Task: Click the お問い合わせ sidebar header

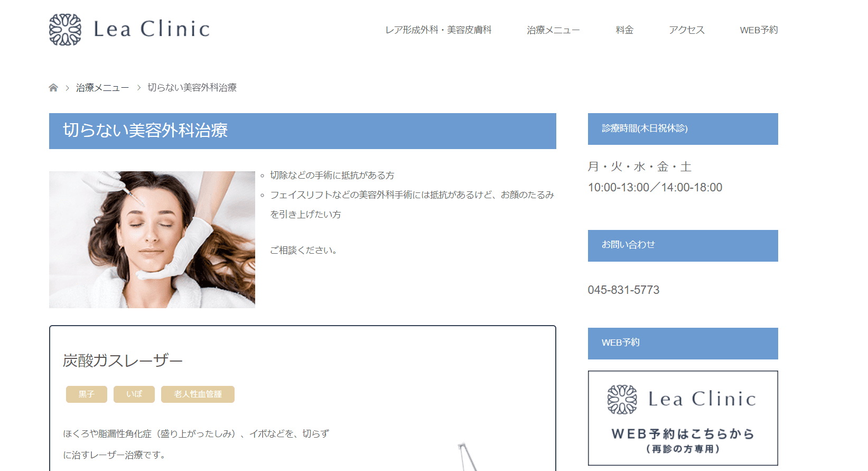Action: pyautogui.click(x=683, y=245)
